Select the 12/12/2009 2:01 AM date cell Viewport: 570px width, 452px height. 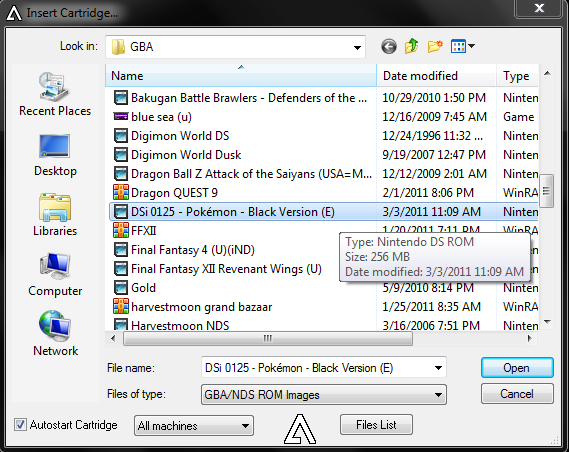pos(434,173)
